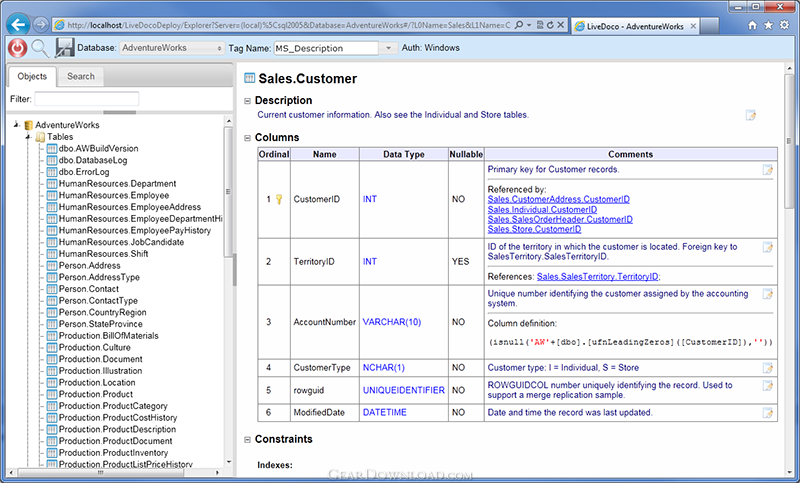Click the save disk icon in toolbar
800x483 pixels.
(x=64, y=48)
